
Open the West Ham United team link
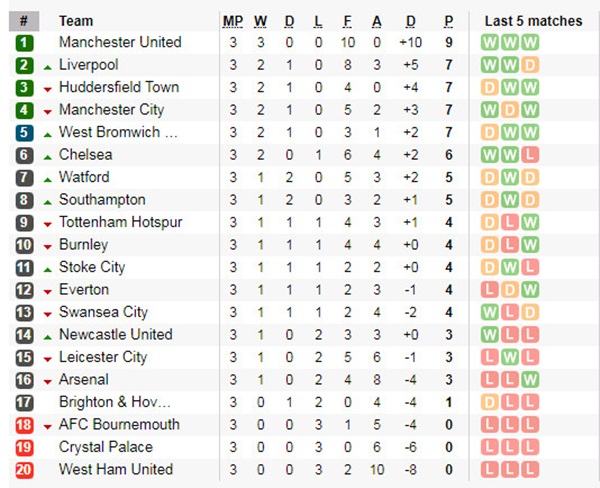point(115,469)
